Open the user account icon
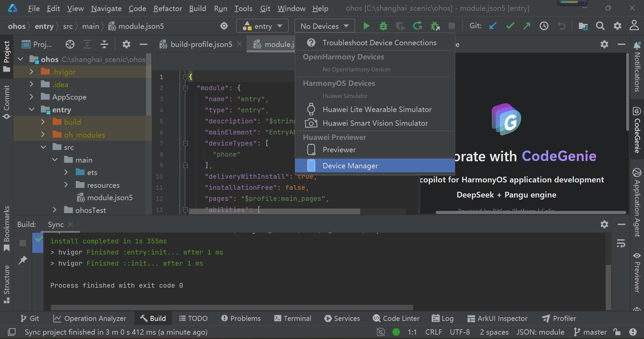This screenshot has width=644, height=339. pyautogui.click(x=634, y=25)
